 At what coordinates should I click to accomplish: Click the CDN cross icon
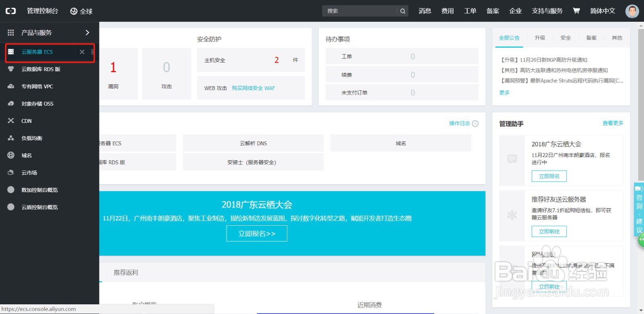(11, 121)
